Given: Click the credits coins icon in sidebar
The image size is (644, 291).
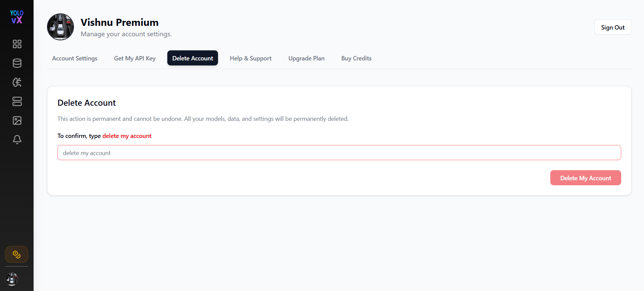Looking at the screenshot, I should pyautogui.click(x=16, y=254).
